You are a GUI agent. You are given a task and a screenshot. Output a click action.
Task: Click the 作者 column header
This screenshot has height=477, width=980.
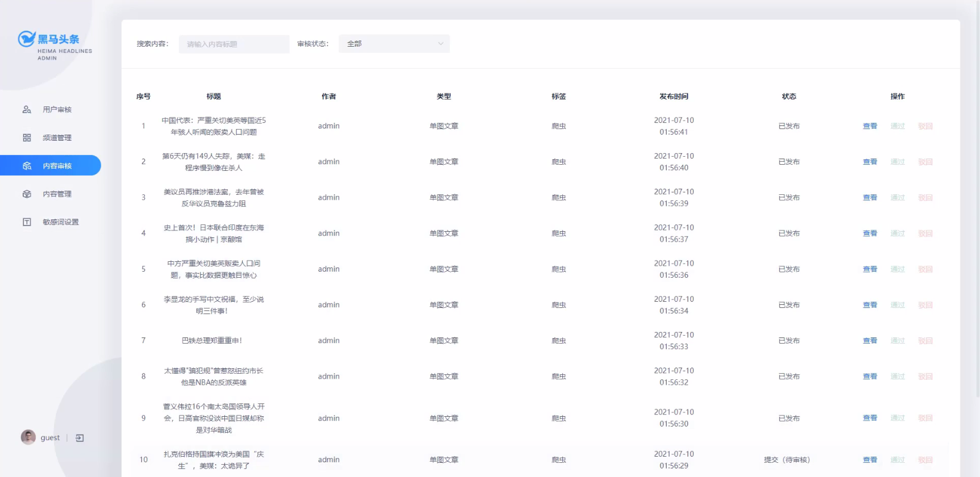click(329, 97)
